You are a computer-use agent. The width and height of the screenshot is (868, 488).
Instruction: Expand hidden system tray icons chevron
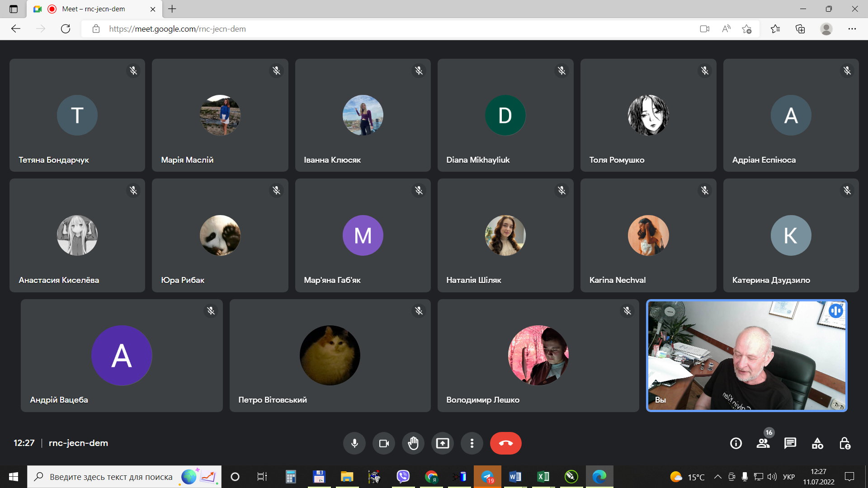coord(717,477)
